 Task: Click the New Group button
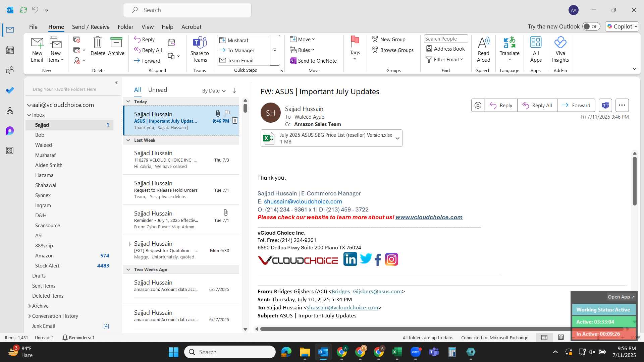pos(389,39)
